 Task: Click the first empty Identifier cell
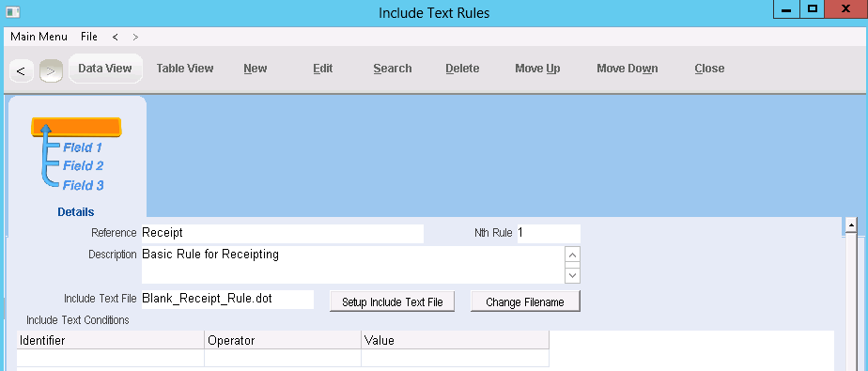(x=111, y=358)
